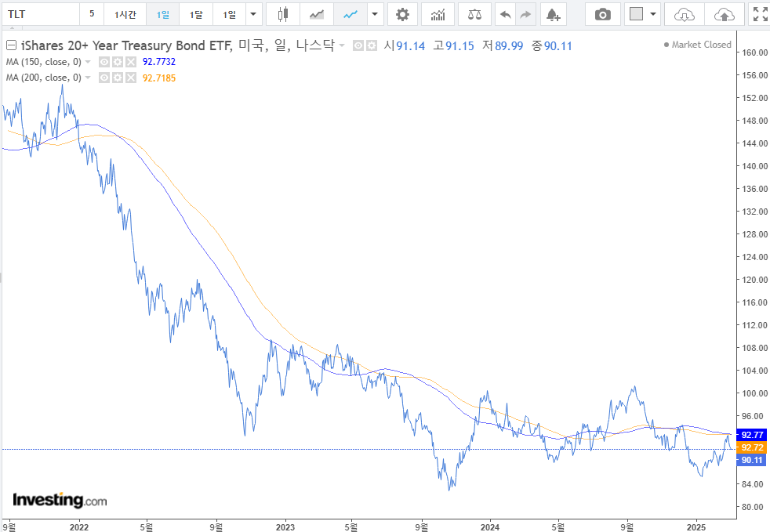
Task: Select the highlighted 1일 interval
Action: coord(163,14)
